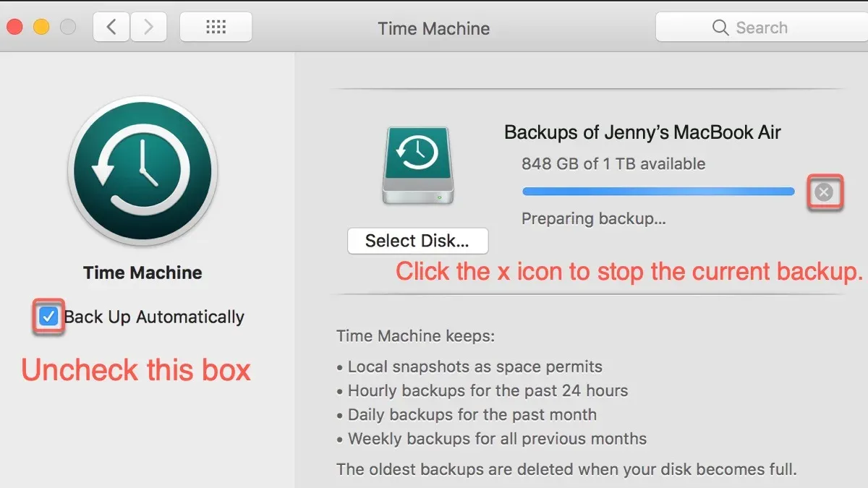Click the "848 GB of 1 TB available" text

tap(613, 164)
